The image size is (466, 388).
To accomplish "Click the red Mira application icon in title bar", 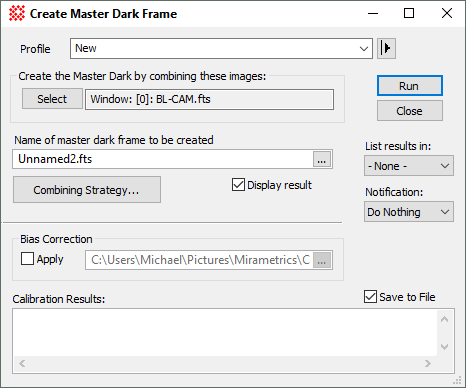I will pyautogui.click(x=17, y=14).
